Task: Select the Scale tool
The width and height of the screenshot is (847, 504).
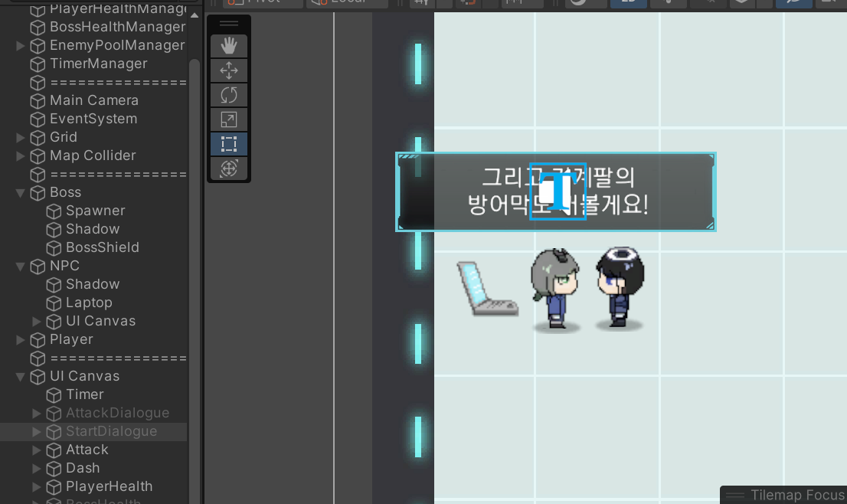Action: (x=228, y=119)
